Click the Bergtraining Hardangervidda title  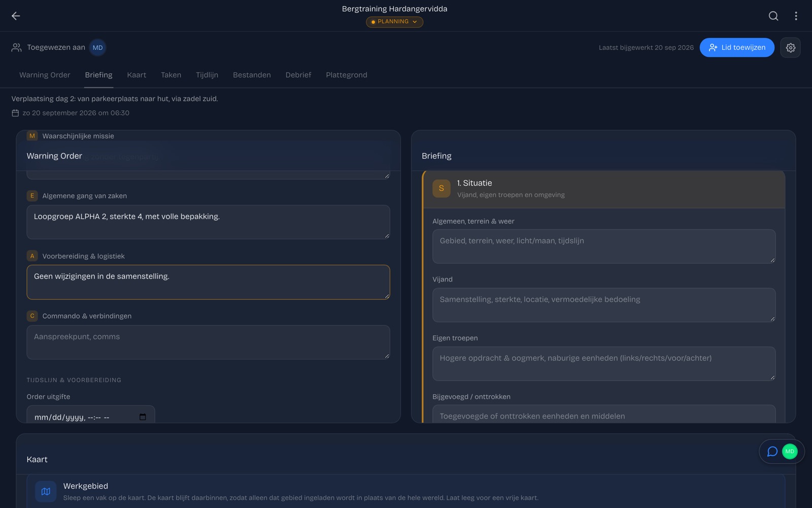click(x=394, y=9)
